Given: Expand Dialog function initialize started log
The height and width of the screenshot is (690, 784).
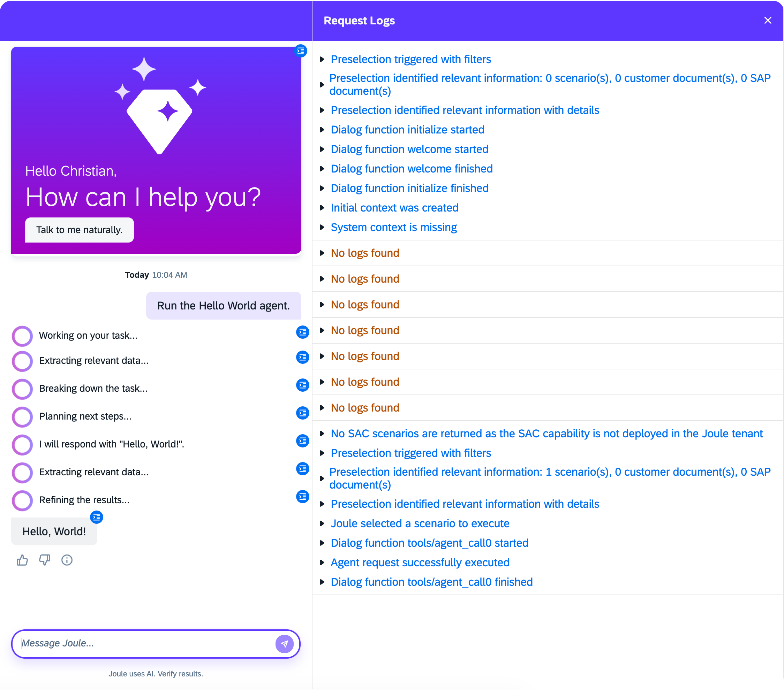Looking at the screenshot, I should click(407, 130).
